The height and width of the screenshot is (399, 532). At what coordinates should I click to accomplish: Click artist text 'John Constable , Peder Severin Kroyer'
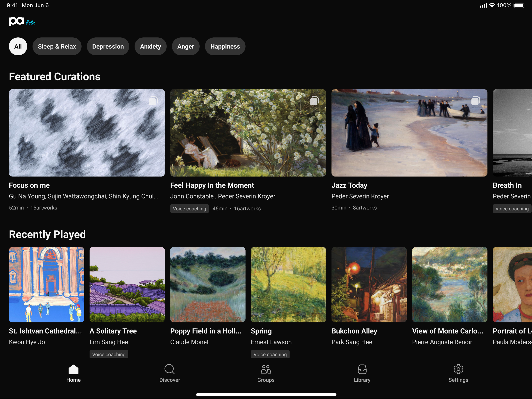coord(223,196)
